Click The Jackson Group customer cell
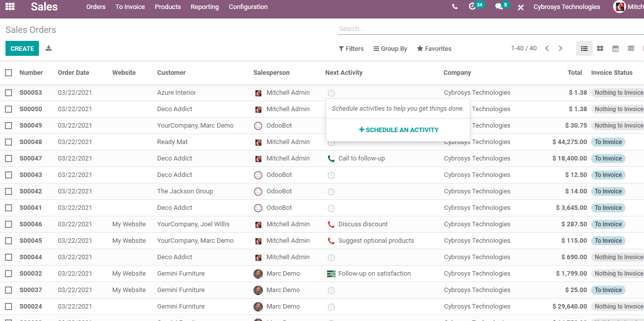Image resolution: width=644 pixels, height=321 pixels. pyautogui.click(x=185, y=191)
